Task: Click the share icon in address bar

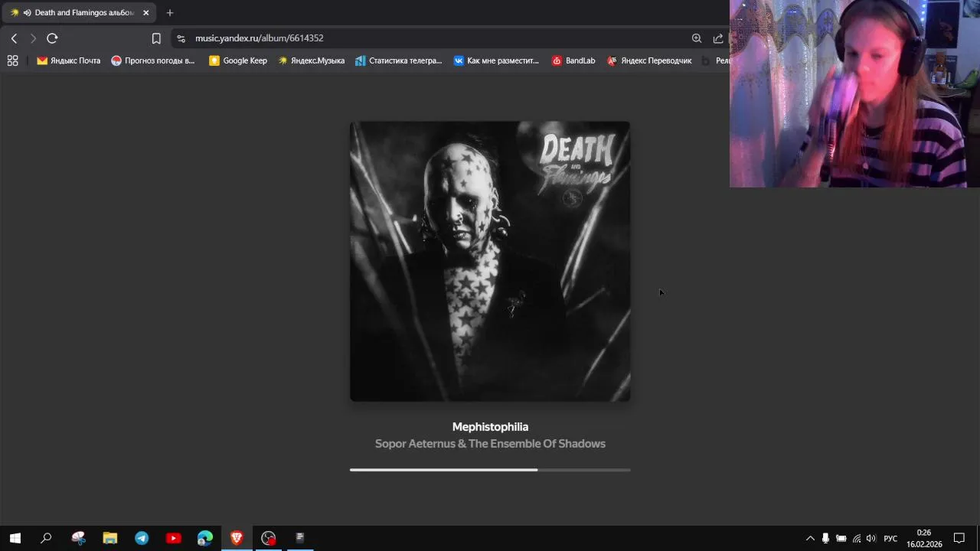Action: (x=718, y=38)
